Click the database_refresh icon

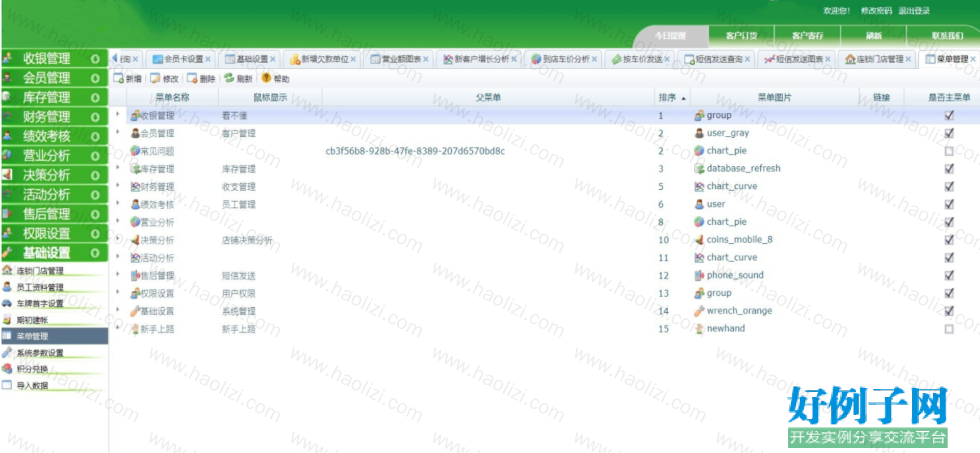(x=700, y=169)
